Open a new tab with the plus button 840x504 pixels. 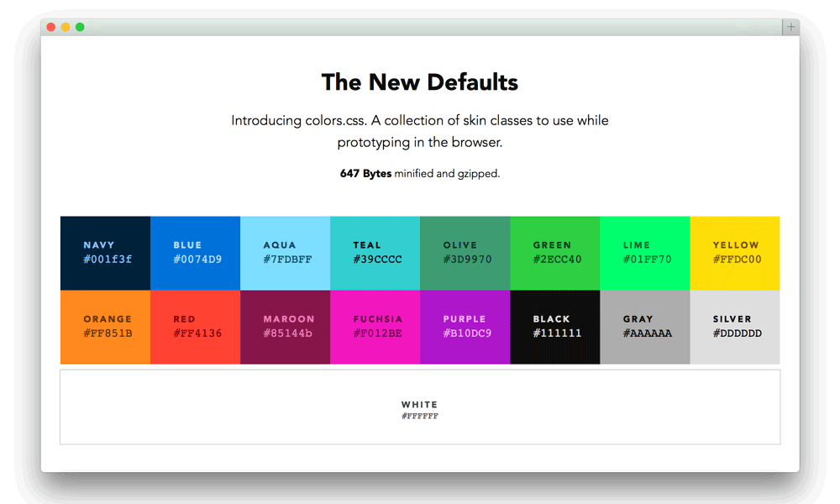(x=790, y=26)
